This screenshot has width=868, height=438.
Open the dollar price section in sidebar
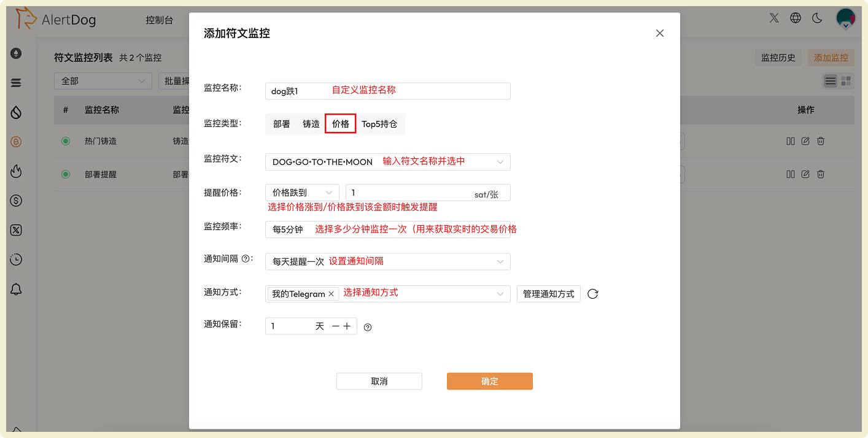(x=17, y=200)
